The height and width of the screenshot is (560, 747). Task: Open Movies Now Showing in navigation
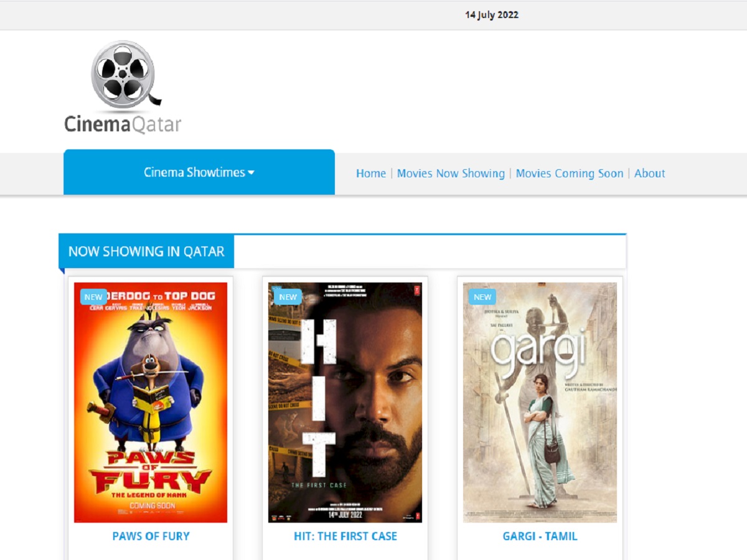click(x=451, y=174)
